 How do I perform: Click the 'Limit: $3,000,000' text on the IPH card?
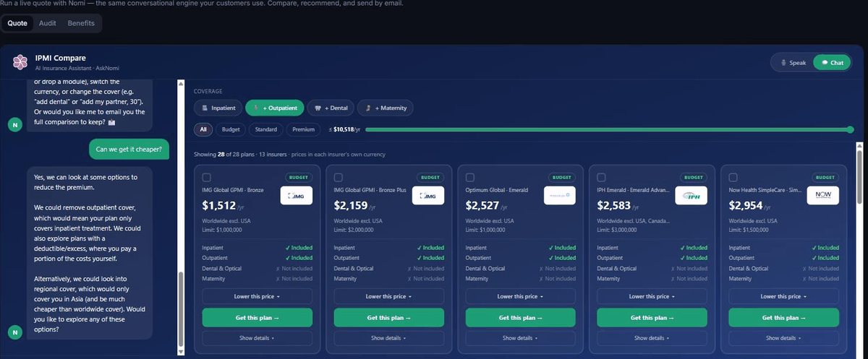coord(617,230)
